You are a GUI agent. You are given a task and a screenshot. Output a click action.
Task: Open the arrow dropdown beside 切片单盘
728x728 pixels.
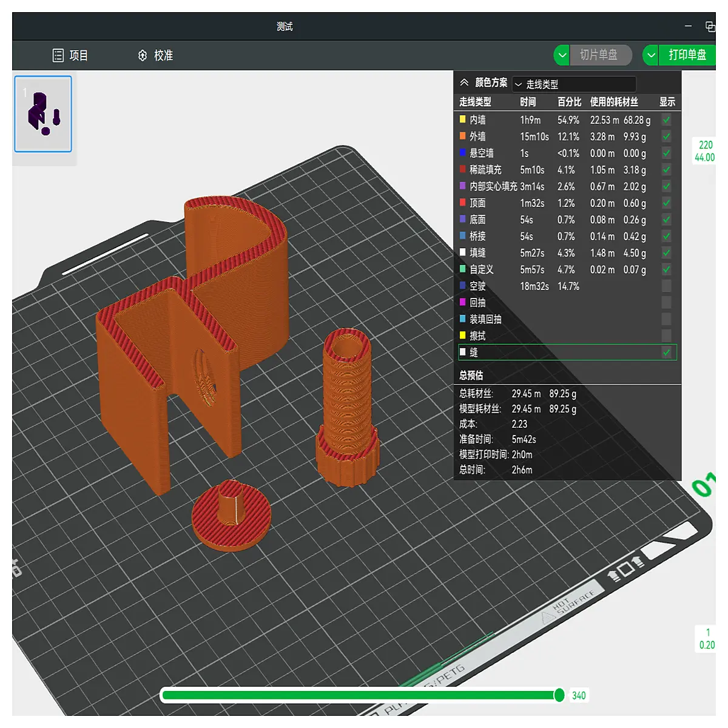coord(562,55)
